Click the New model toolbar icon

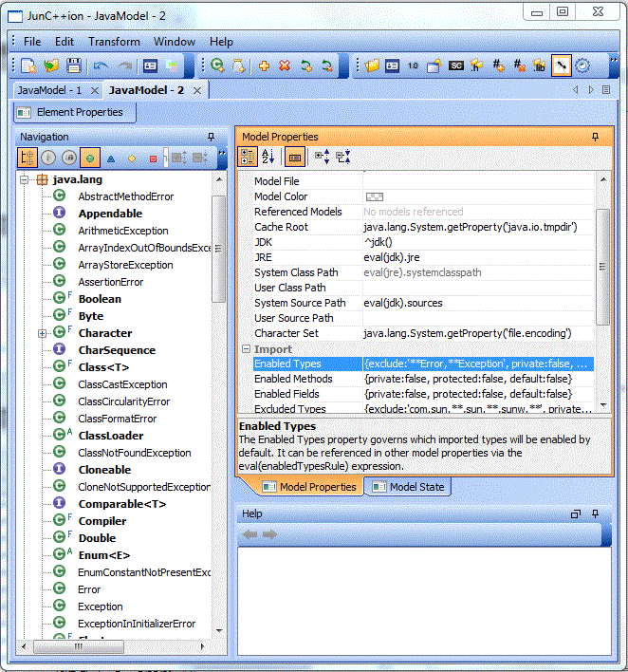(x=28, y=65)
